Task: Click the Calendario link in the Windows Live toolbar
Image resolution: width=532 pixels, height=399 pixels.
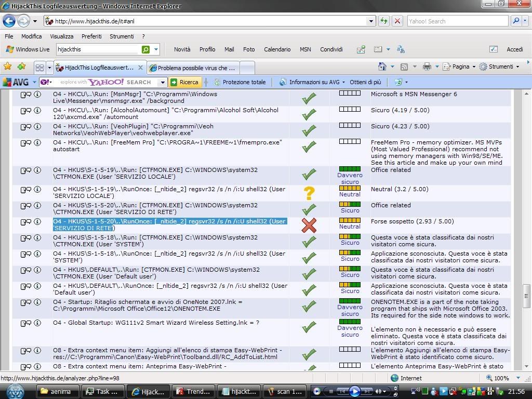Action: tap(277, 49)
